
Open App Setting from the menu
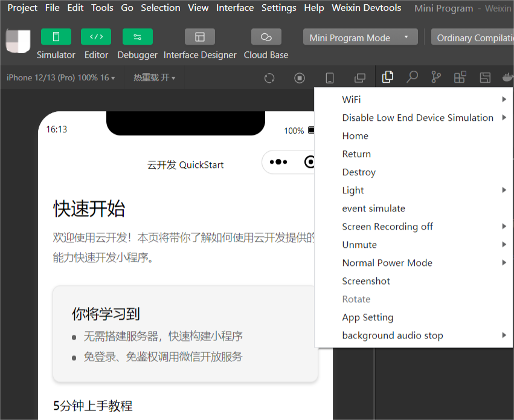[414, 317]
